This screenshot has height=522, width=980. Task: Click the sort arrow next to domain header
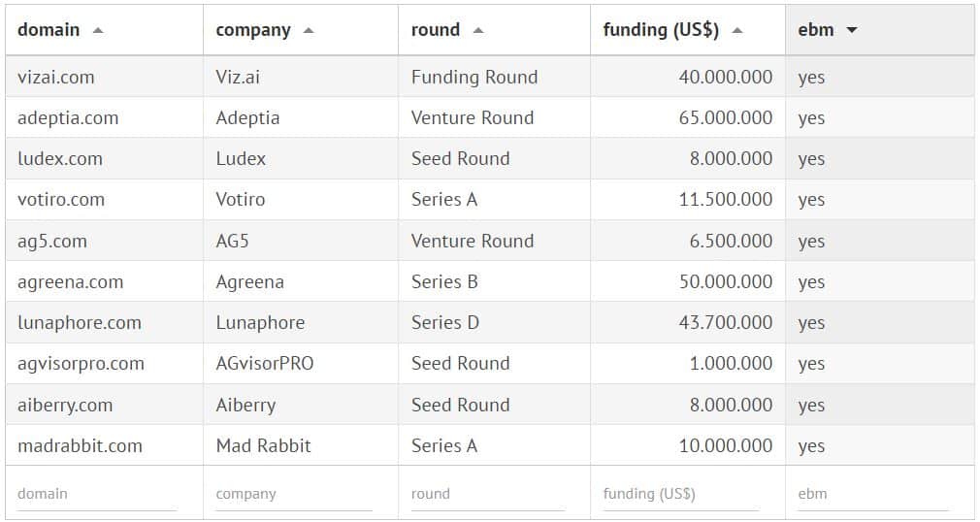[x=97, y=30]
